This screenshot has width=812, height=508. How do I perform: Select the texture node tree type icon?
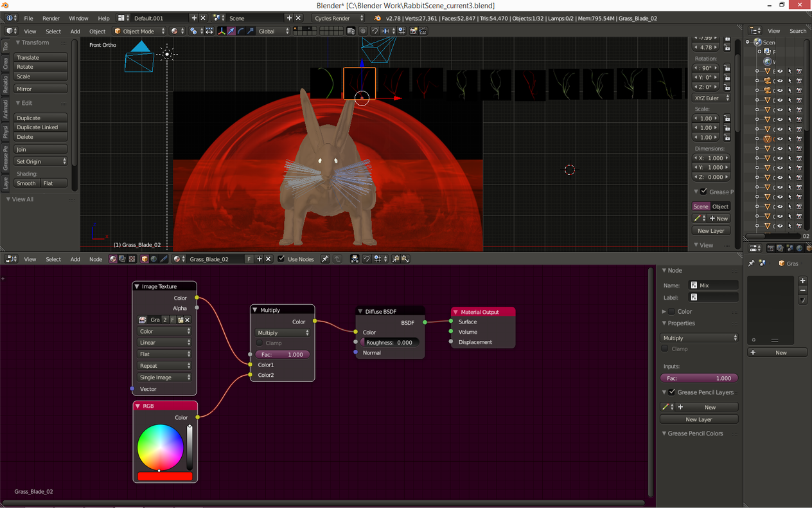[132, 259]
